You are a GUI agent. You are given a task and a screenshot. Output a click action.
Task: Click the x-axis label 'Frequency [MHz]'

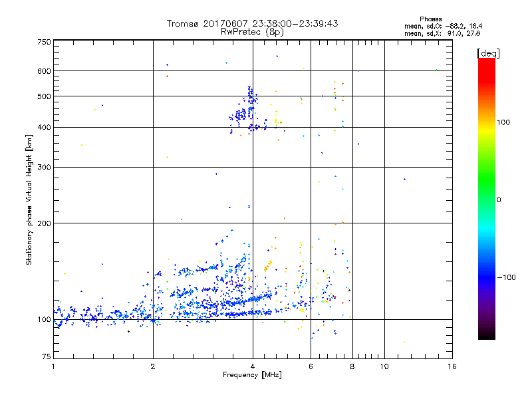coord(252,375)
